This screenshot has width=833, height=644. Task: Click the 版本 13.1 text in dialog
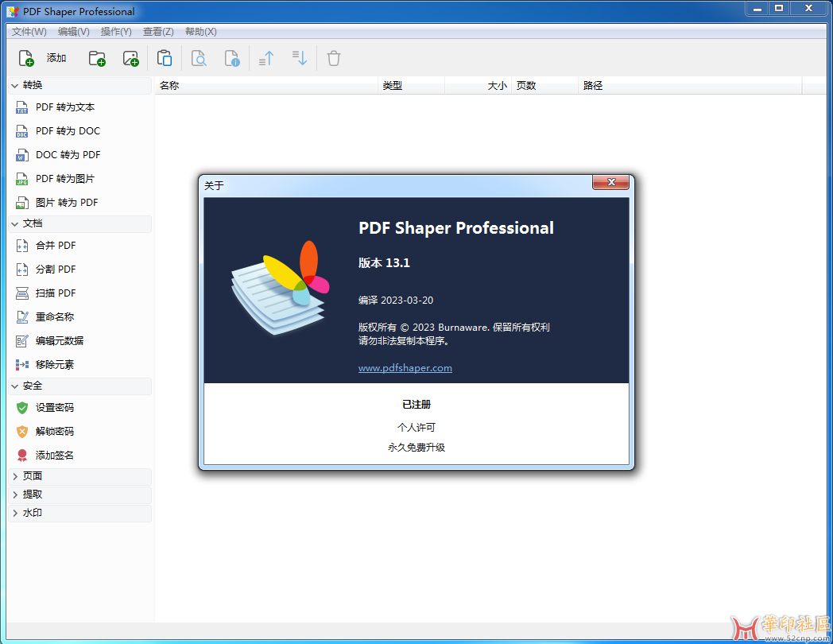[x=384, y=263]
